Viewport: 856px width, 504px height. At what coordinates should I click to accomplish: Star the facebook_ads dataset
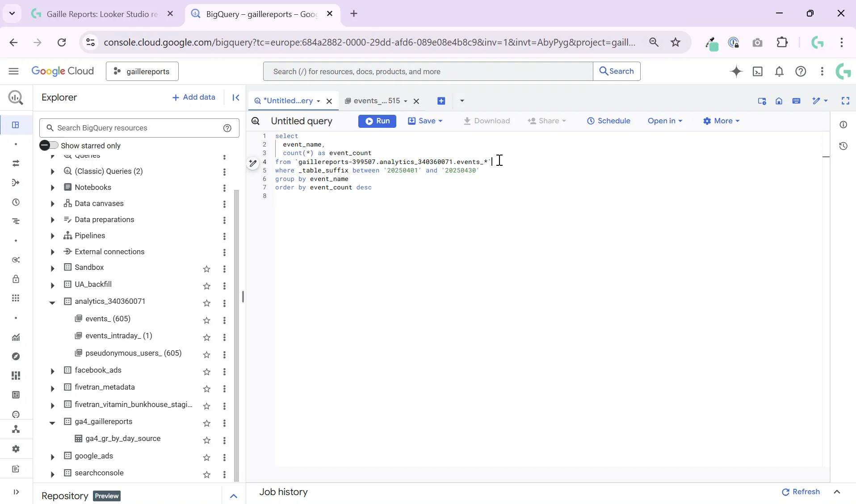coord(206,372)
